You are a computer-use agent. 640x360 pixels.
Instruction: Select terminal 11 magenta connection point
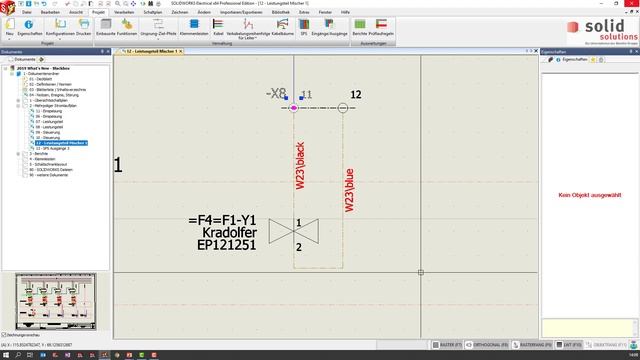point(293,108)
